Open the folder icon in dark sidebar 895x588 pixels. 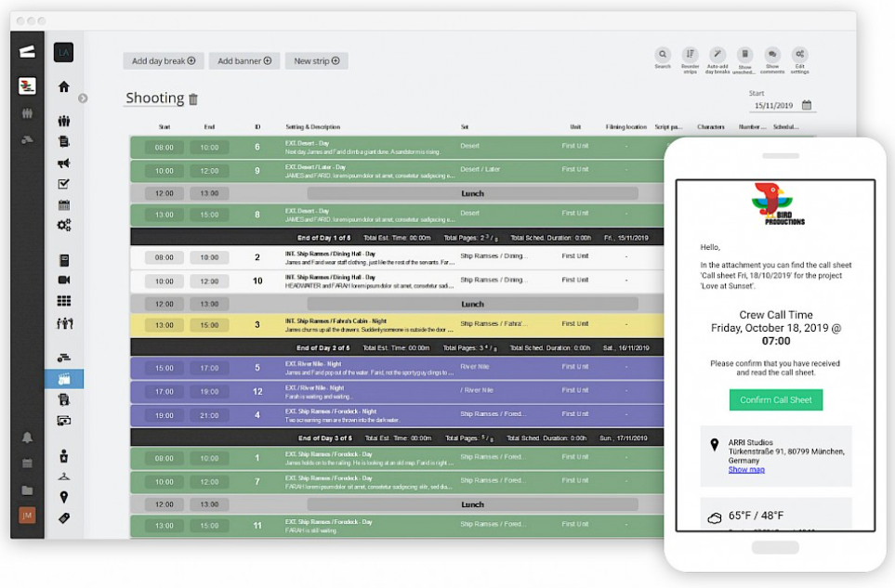[27, 490]
